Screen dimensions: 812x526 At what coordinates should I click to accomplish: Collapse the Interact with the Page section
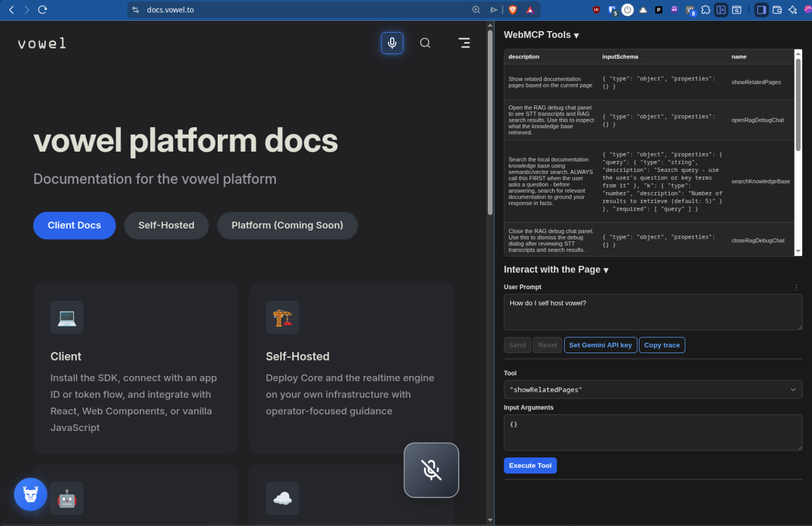556,270
